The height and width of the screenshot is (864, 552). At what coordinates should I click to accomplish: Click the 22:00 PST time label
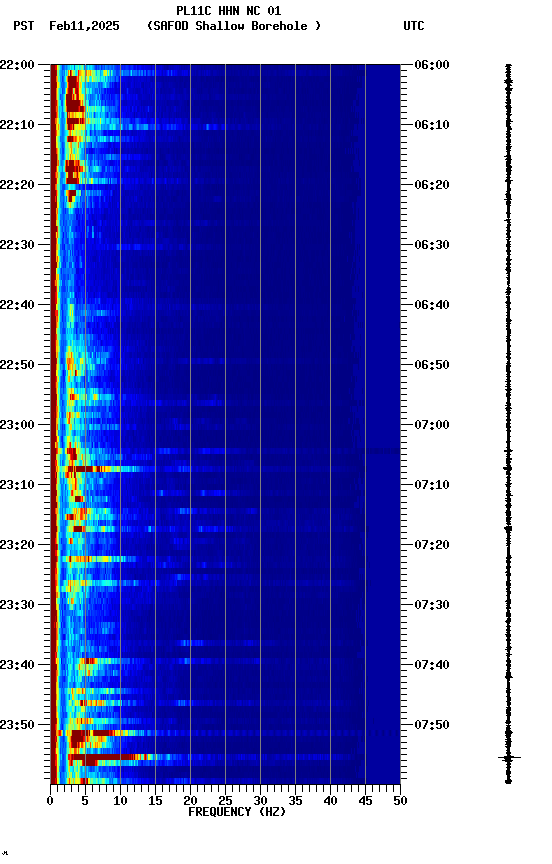click(17, 65)
